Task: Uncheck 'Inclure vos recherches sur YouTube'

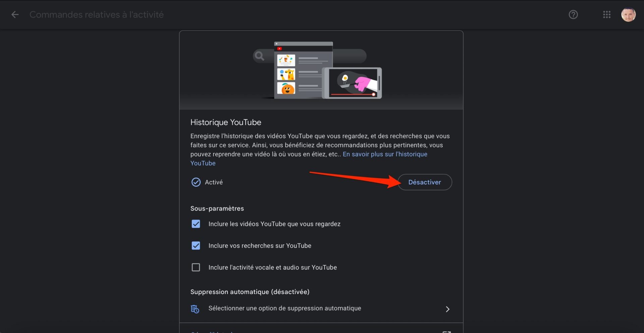Action: click(196, 246)
